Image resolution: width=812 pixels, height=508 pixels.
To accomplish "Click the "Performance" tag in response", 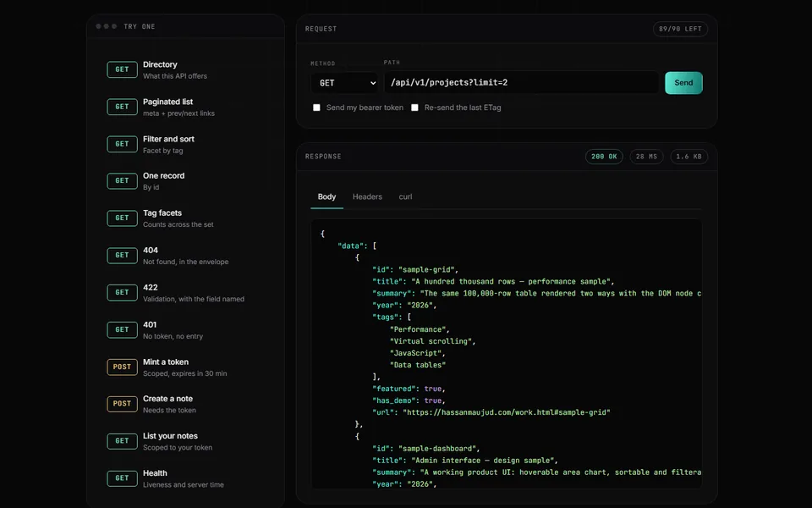I will [420, 329].
